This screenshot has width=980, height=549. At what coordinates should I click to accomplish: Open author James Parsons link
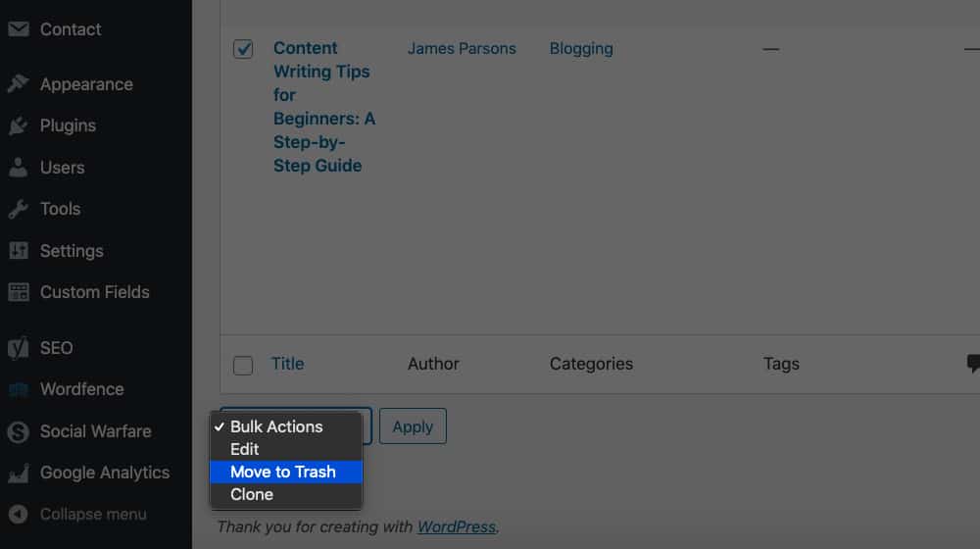coord(462,48)
